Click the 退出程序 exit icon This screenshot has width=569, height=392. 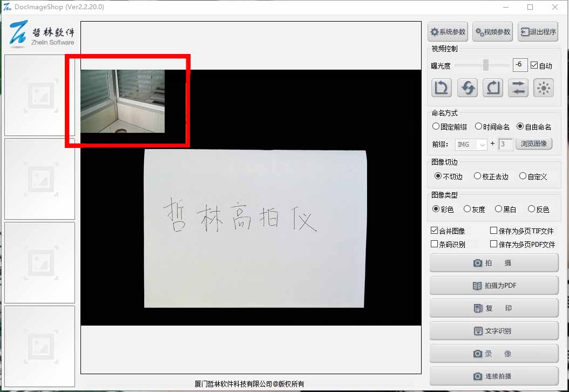point(538,31)
